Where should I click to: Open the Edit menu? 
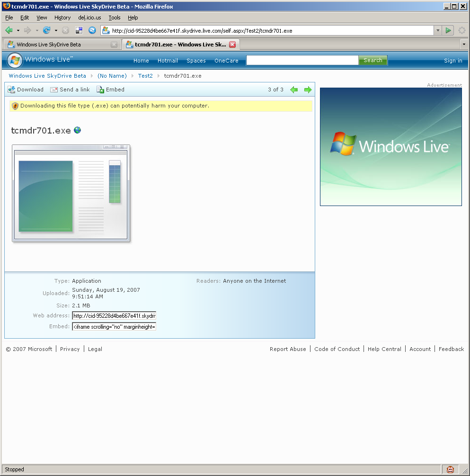pyautogui.click(x=25, y=18)
